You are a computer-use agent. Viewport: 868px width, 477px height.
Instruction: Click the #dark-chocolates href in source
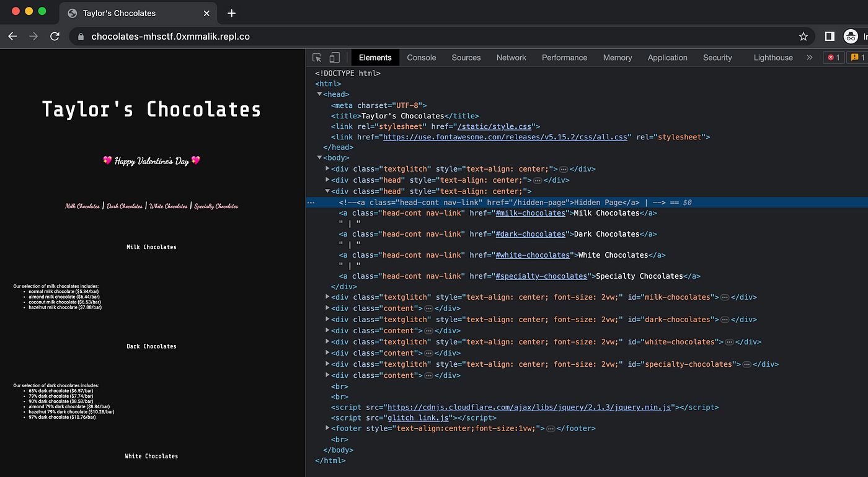tap(530, 234)
